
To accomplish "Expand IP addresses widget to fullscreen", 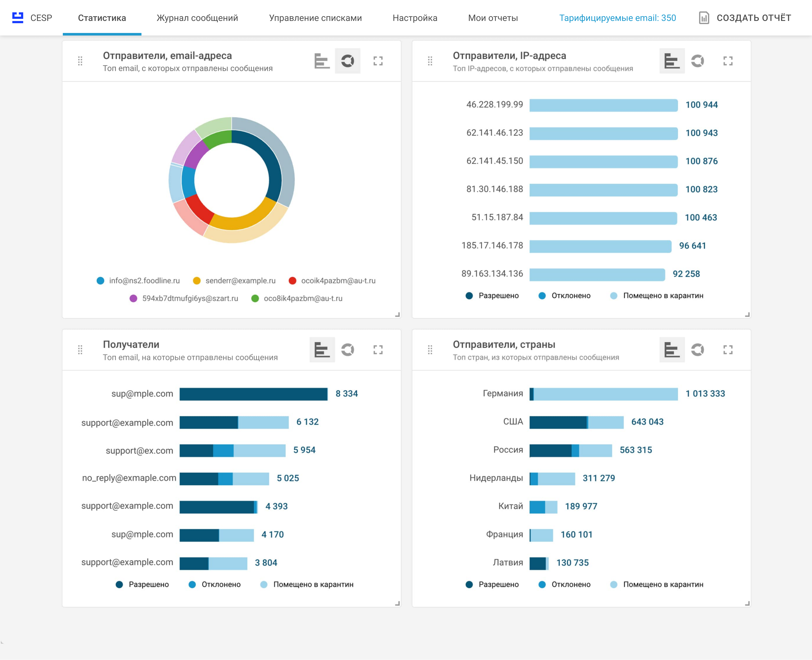I will [728, 61].
